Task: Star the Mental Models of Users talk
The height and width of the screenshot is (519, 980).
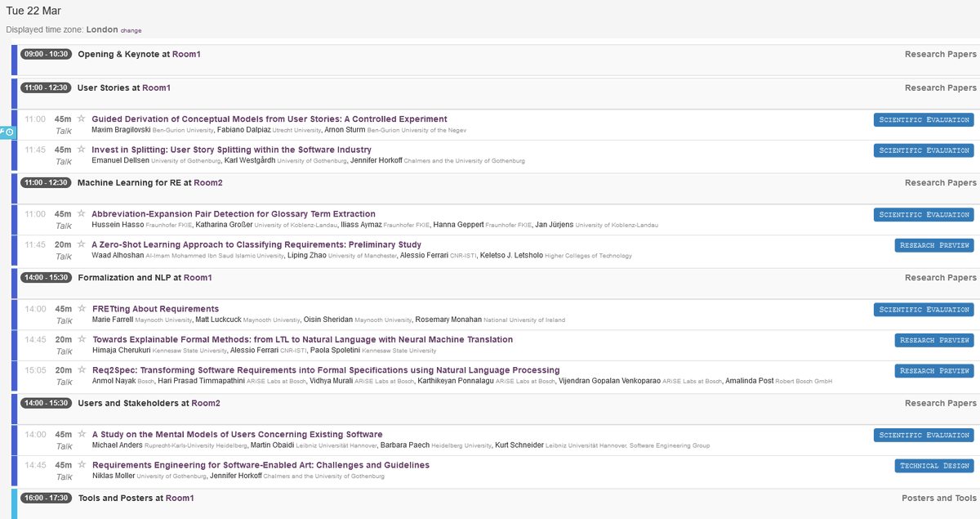Action: click(x=81, y=434)
